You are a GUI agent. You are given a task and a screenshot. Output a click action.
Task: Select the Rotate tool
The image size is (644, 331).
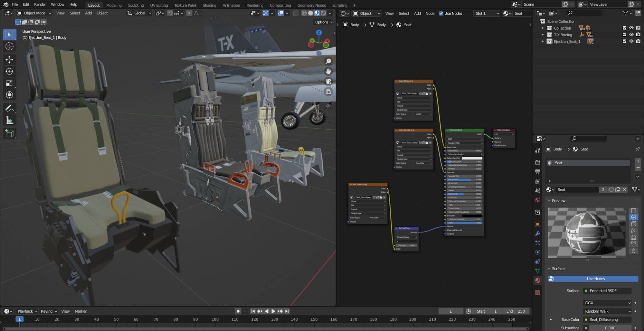(x=9, y=71)
